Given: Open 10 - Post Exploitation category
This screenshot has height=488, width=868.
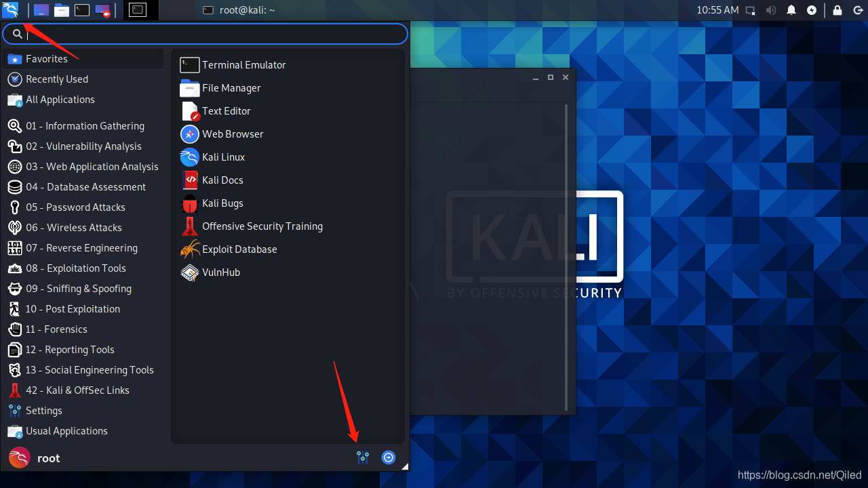Looking at the screenshot, I should (83, 309).
